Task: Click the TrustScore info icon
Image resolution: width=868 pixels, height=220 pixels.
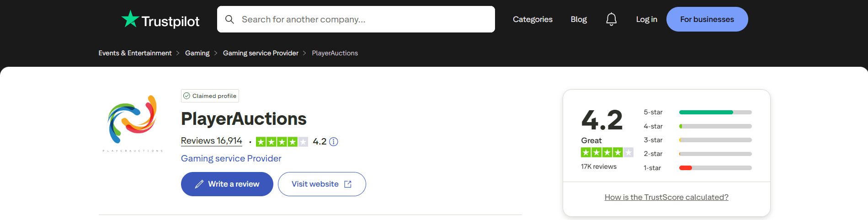Action: [x=334, y=142]
